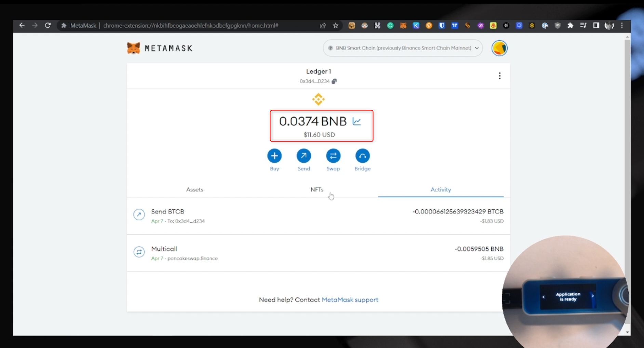Open the account avatar menu
644x348 pixels.
click(499, 48)
